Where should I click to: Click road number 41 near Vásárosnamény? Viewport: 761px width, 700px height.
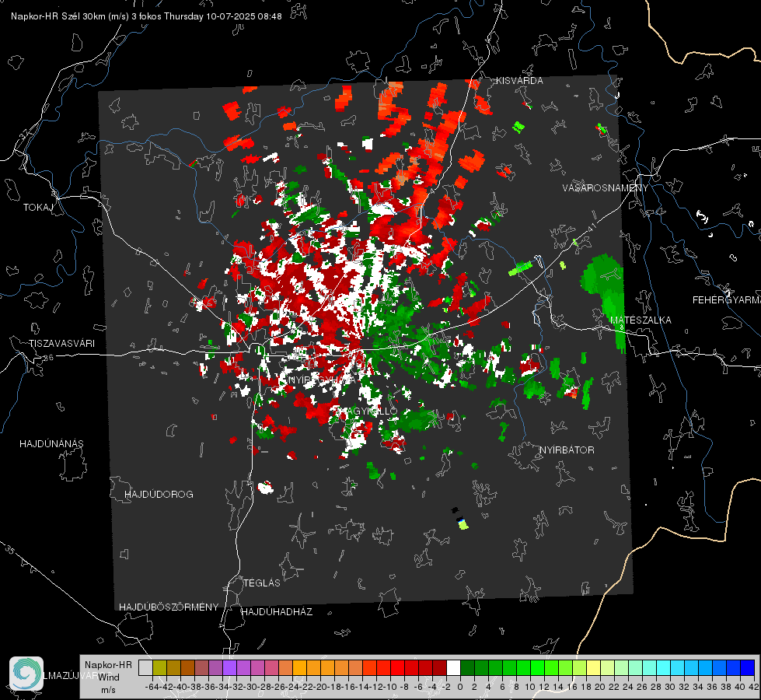[591, 228]
